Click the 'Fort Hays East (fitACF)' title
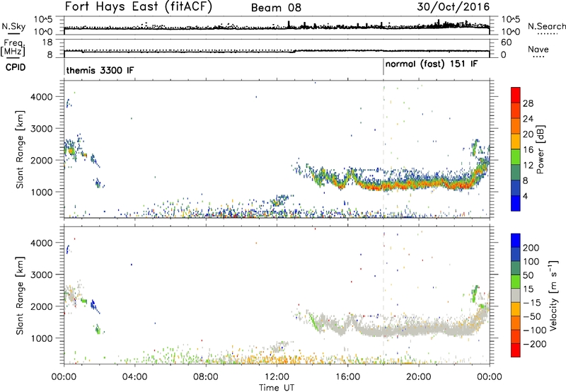 pos(139,7)
